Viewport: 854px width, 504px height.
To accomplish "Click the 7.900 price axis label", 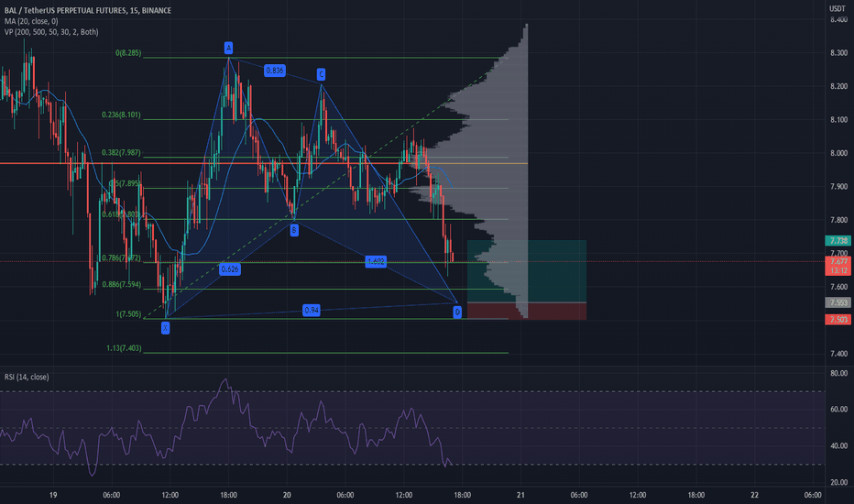I will [838, 186].
